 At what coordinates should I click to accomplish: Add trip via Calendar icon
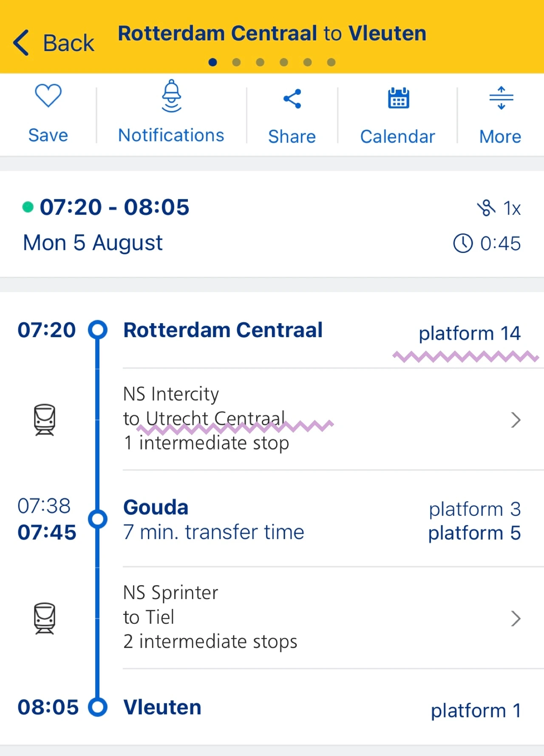tap(398, 98)
